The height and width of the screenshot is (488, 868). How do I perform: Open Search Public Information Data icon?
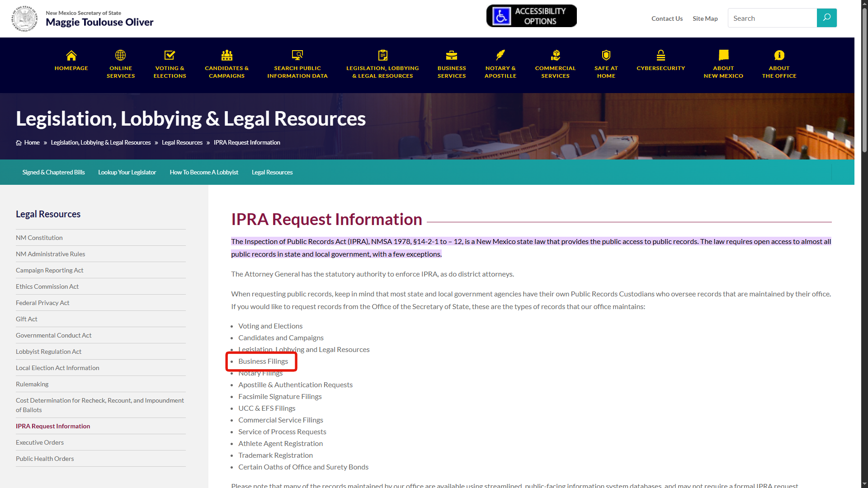[x=297, y=56]
